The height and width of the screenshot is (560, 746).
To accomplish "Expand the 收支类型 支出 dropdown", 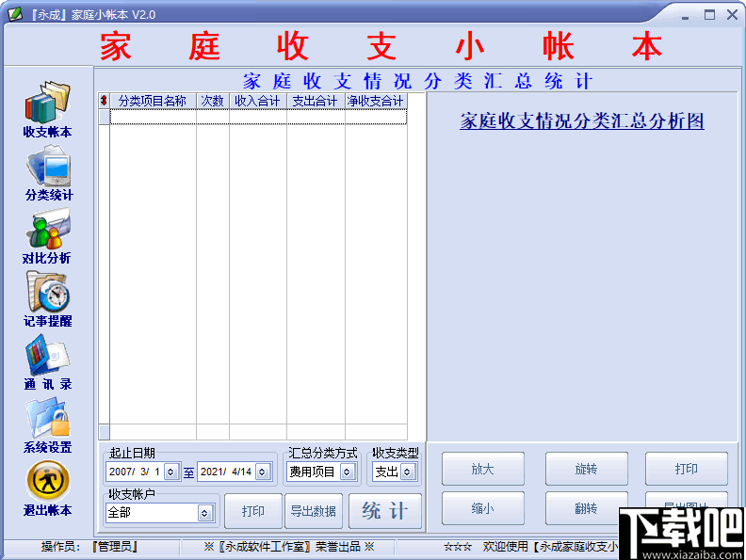I will pyautogui.click(x=407, y=472).
